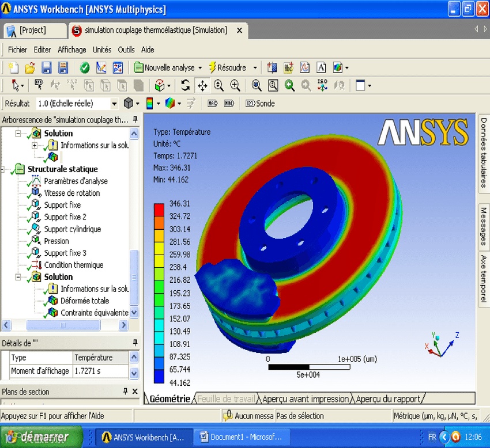The width and height of the screenshot is (490, 448).
Task: Select Contrainte équivalente result item
Action: 95,313
